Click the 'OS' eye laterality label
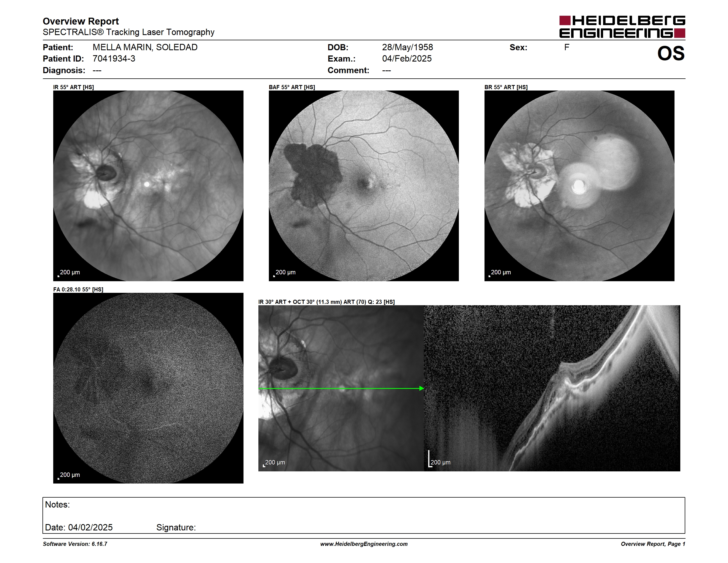 (x=671, y=53)
